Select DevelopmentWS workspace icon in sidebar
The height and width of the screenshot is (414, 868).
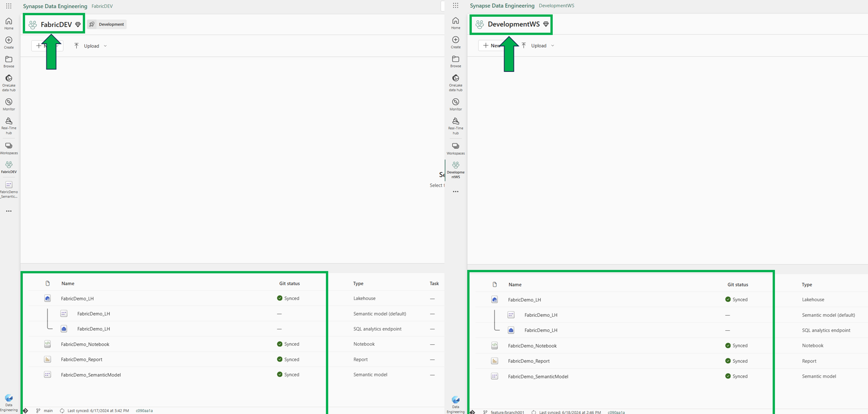[456, 169]
